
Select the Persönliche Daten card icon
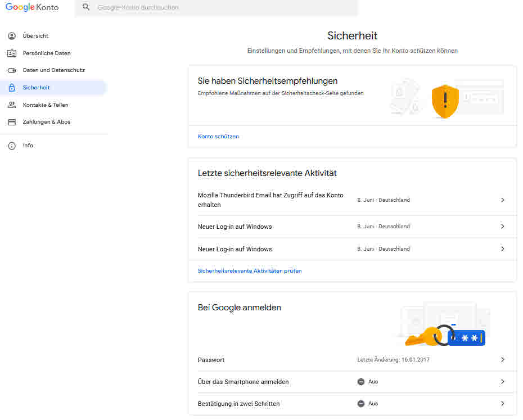11,53
